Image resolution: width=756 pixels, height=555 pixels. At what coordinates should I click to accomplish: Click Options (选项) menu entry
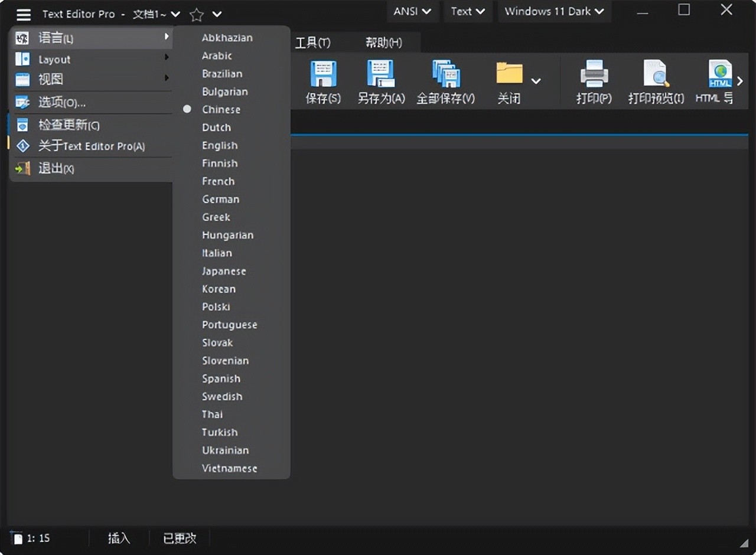pos(62,103)
